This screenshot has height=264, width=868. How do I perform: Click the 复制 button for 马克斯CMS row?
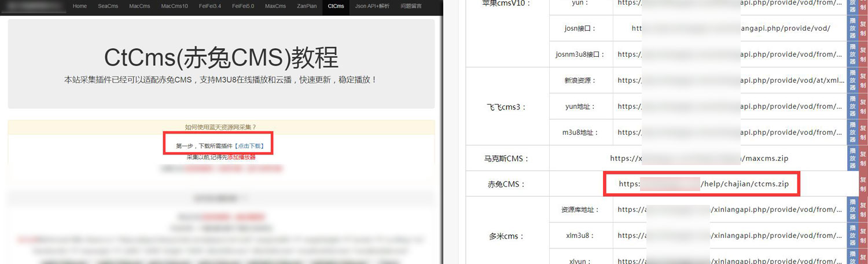(863, 158)
